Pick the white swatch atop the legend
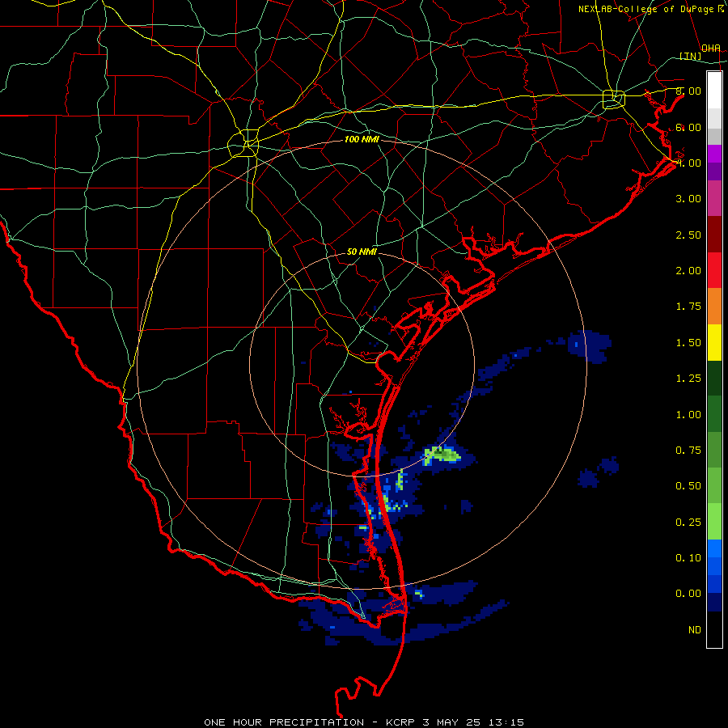The width and height of the screenshot is (728, 728). [714, 91]
